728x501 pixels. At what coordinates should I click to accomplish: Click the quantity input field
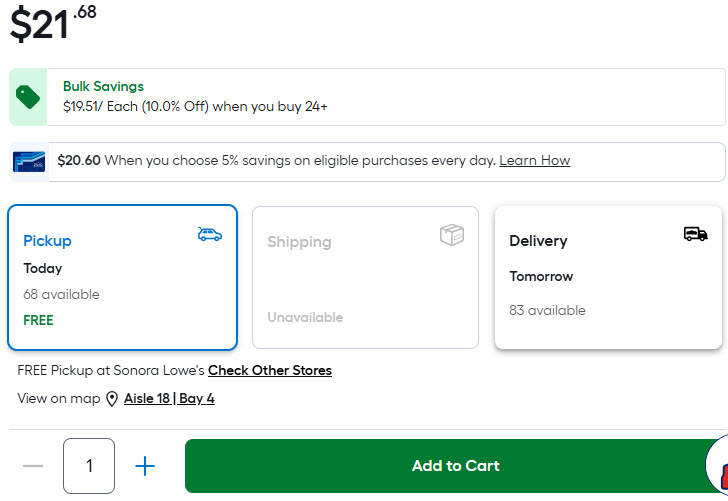[89, 466]
